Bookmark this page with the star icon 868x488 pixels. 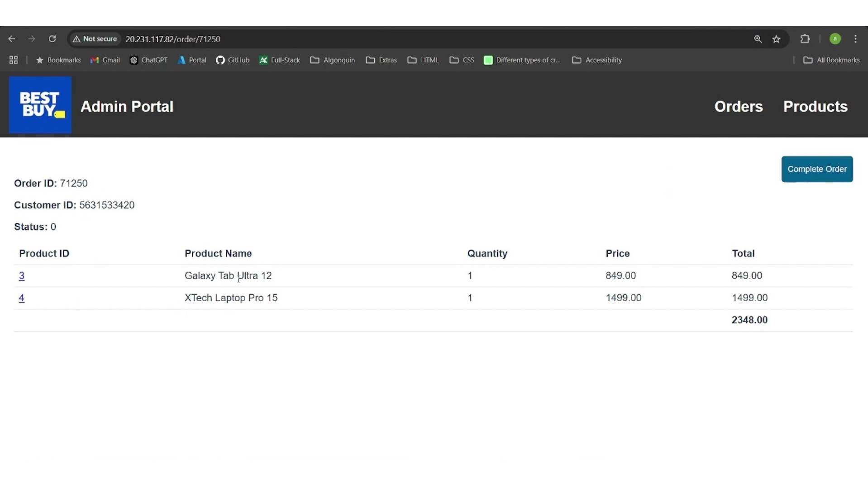click(777, 39)
